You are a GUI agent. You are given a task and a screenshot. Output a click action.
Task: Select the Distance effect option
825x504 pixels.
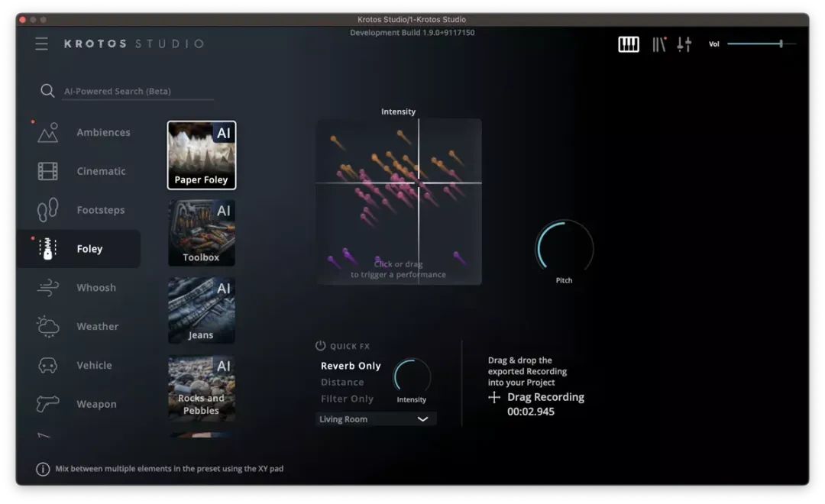(342, 383)
